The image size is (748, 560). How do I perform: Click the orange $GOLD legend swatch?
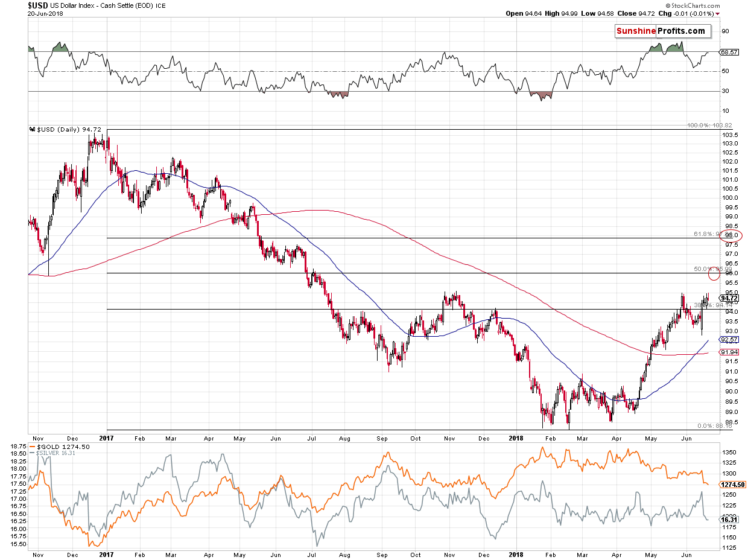click(32, 446)
